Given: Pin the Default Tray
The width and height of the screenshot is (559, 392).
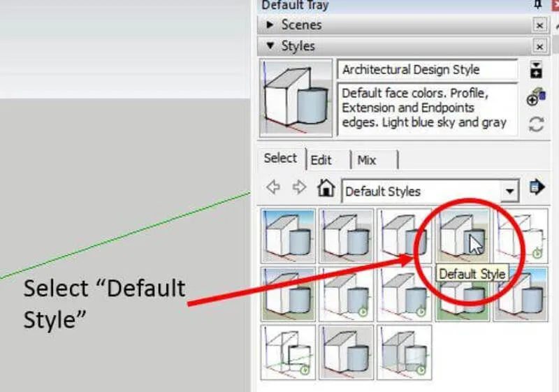Looking at the screenshot, I should [x=537, y=4].
